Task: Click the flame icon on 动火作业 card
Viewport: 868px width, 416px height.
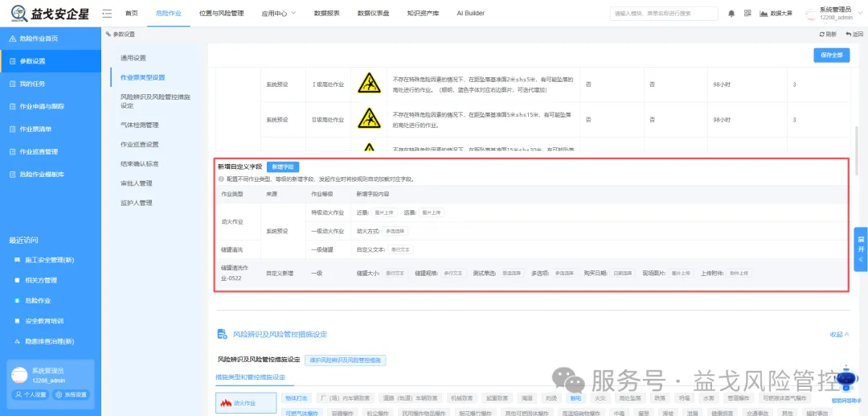Action: point(226,403)
